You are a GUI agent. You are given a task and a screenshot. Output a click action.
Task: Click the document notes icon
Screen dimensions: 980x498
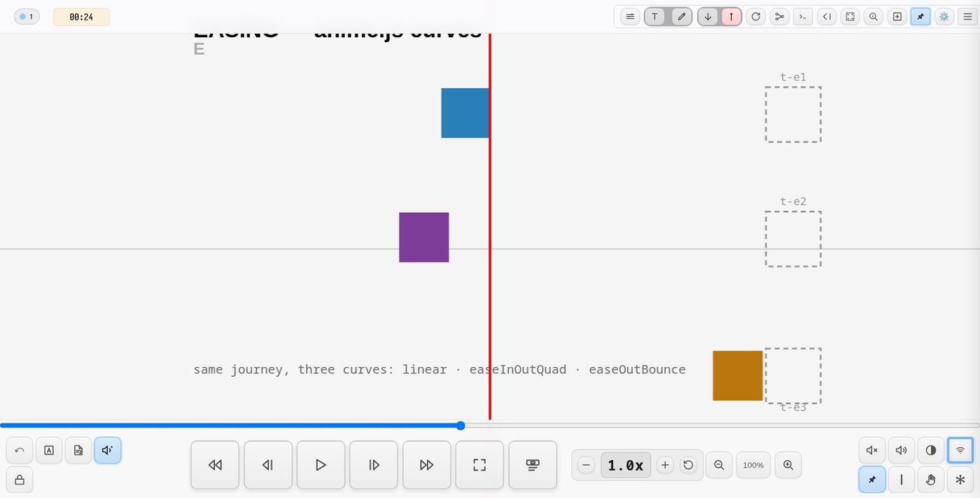pyautogui.click(x=78, y=450)
